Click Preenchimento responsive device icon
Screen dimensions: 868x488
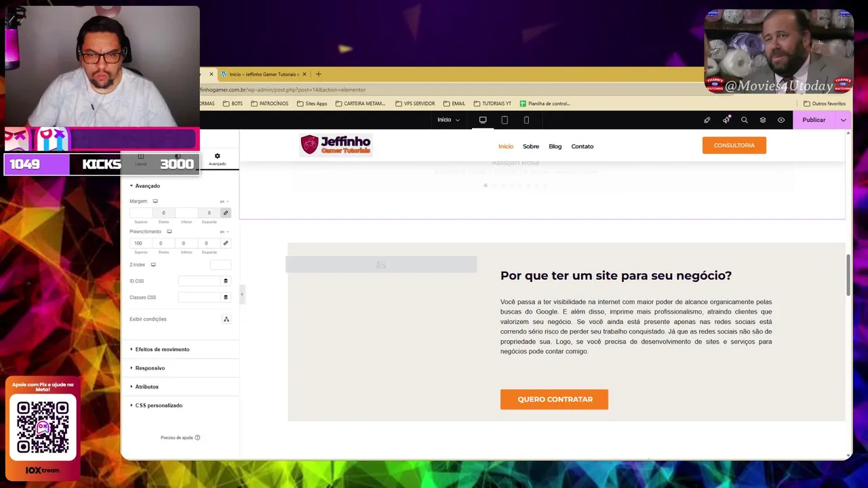(170, 232)
